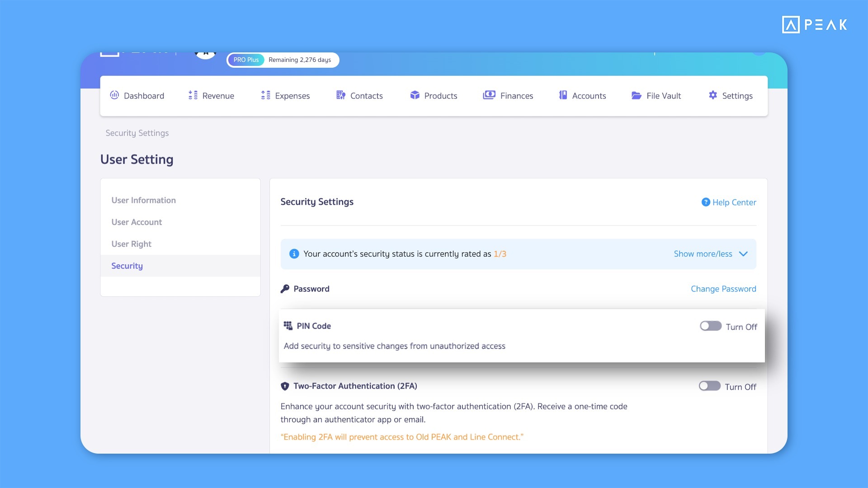This screenshot has height=488, width=868.
Task: Select User Account in sidebar
Action: point(137,222)
